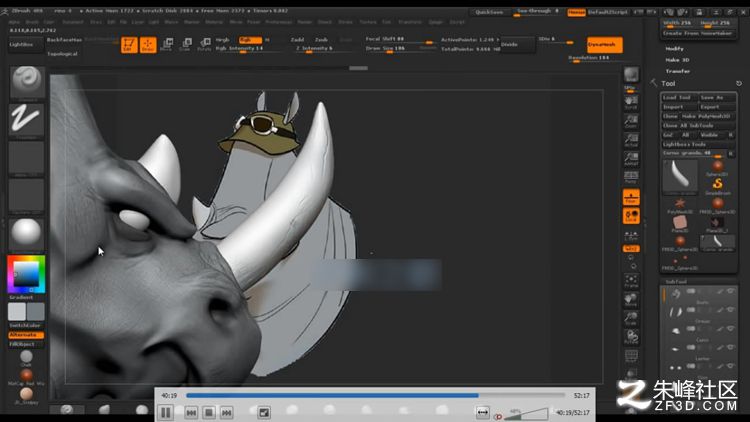Select the Rotate transform tool
750x422 pixels.
[204, 45]
